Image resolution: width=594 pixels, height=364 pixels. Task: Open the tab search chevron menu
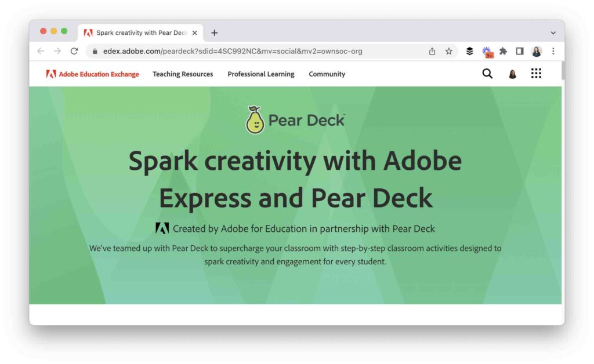click(x=552, y=32)
